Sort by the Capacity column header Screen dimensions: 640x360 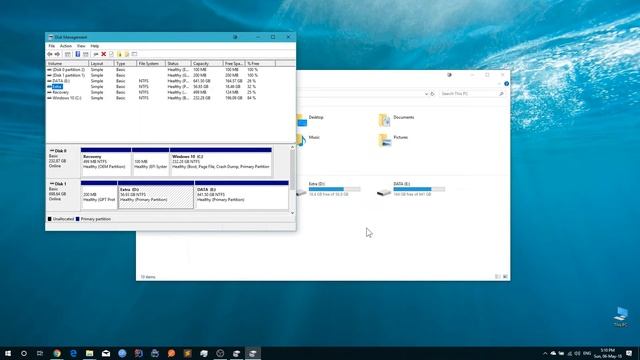207,64
